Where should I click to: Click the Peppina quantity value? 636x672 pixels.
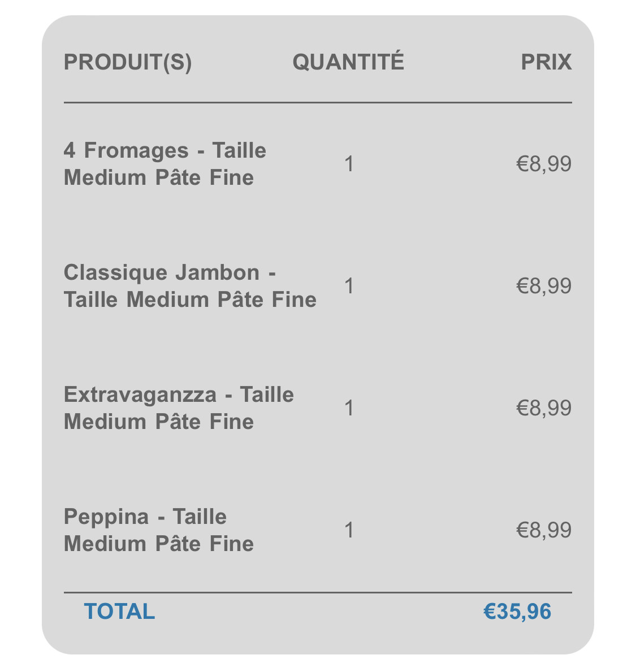(x=349, y=531)
